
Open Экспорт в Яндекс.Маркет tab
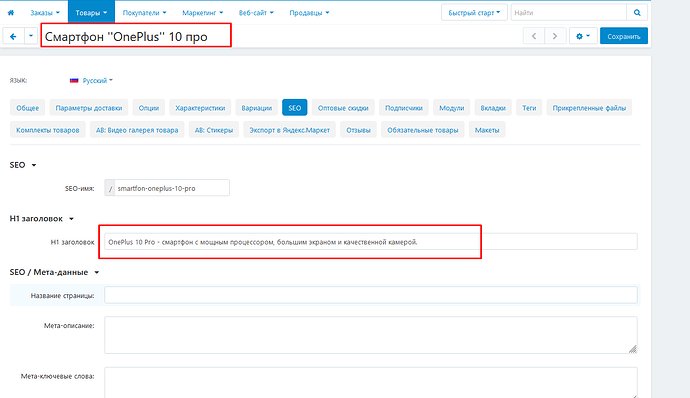tap(290, 130)
